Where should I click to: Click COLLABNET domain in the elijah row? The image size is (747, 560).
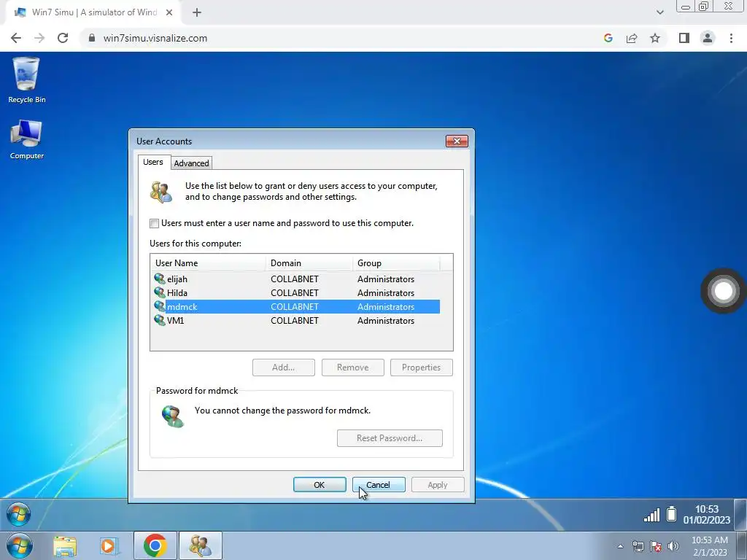[295, 279]
